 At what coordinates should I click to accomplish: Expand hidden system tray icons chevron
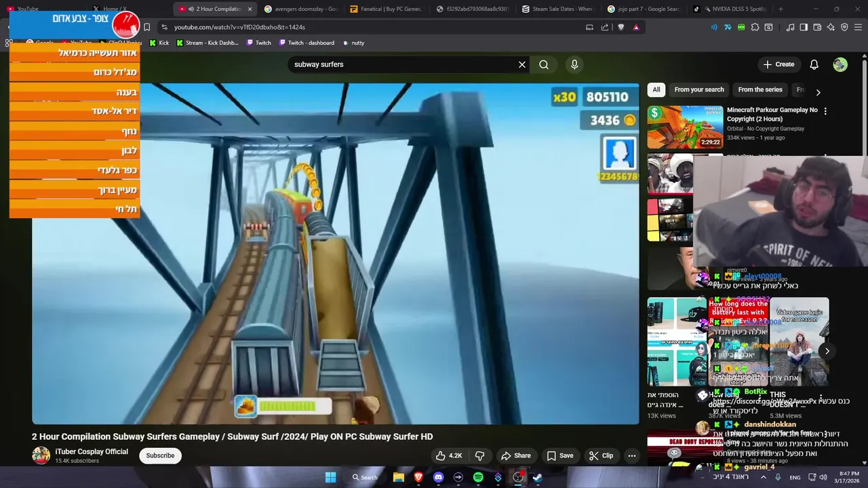(x=763, y=477)
